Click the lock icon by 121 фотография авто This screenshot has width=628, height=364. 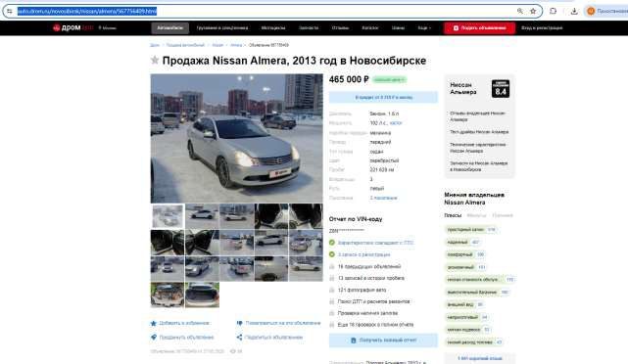(332, 290)
